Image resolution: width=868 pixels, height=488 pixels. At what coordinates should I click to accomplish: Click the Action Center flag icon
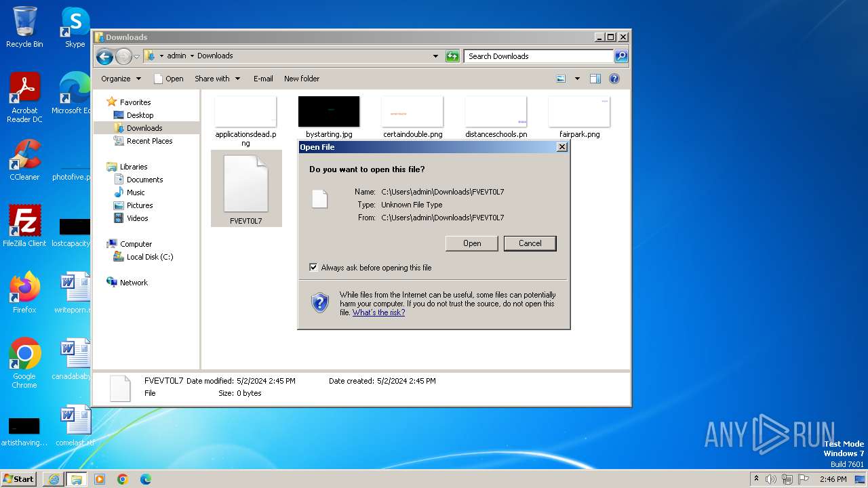tap(804, 479)
